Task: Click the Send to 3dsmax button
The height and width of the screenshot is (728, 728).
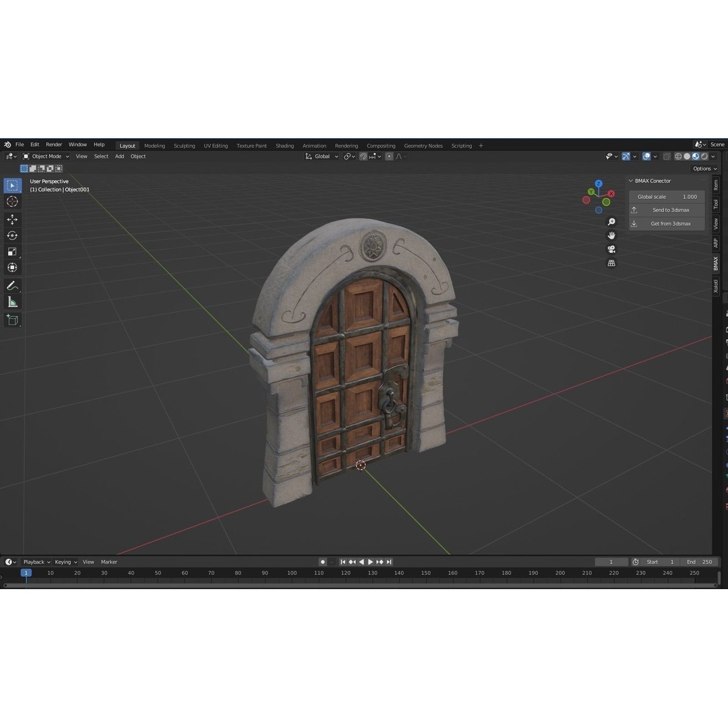Action: coord(669,210)
